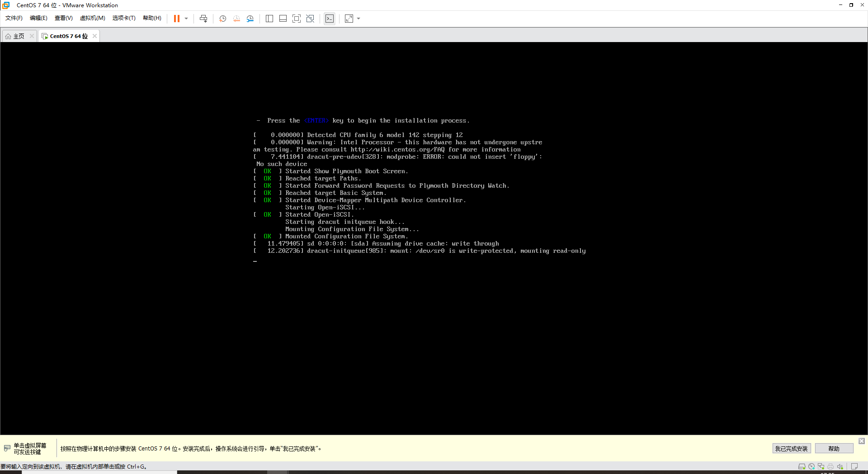
Task: Click the 'Starting dracut initqueue hook...' line
Action: point(345,222)
